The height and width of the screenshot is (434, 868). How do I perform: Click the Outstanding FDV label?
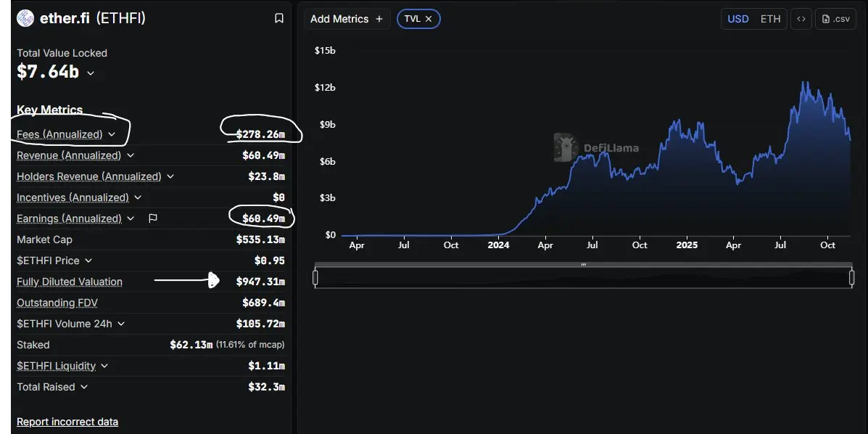57,303
